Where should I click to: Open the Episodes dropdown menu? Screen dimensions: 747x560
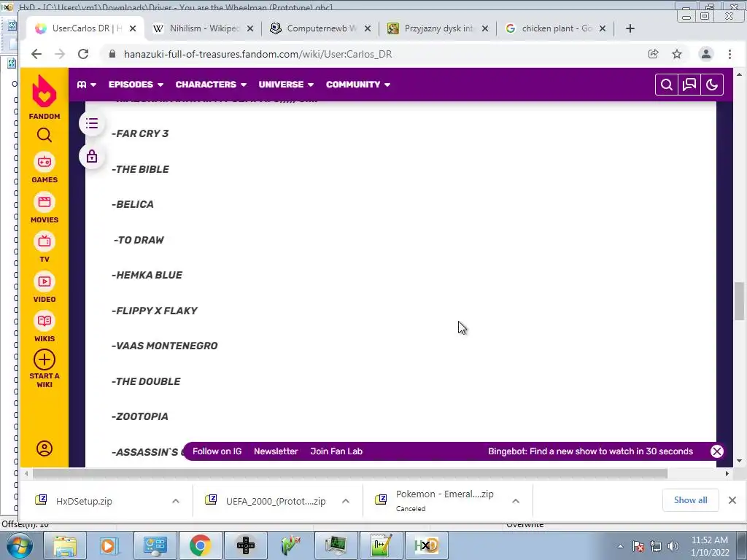(136, 85)
